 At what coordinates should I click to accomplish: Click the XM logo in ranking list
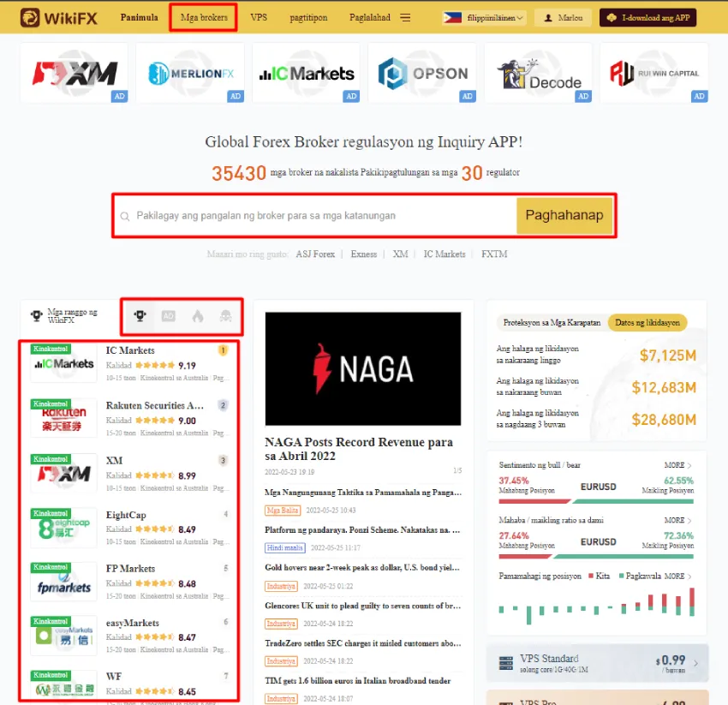click(x=64, y=473)
